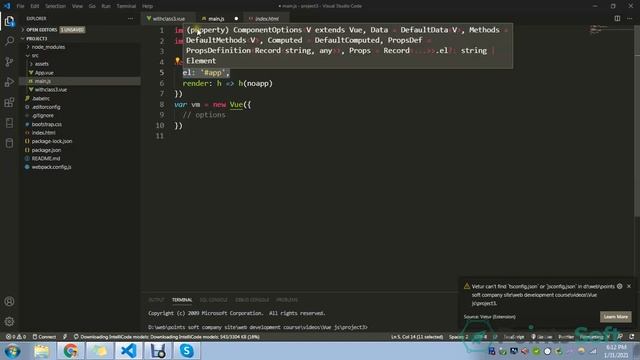640x360 pixels.
Task: Open withclass3.vue in the explorer tree
Action: 80,89
